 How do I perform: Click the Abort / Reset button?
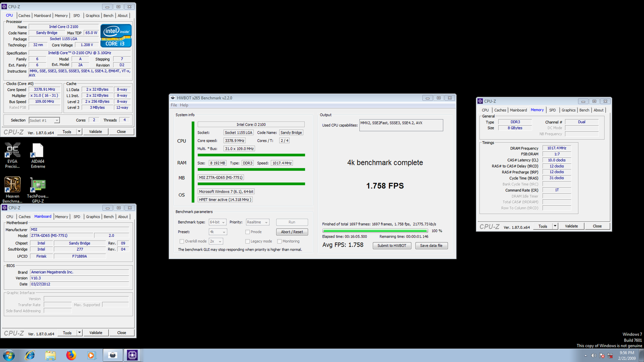[292, 232]
